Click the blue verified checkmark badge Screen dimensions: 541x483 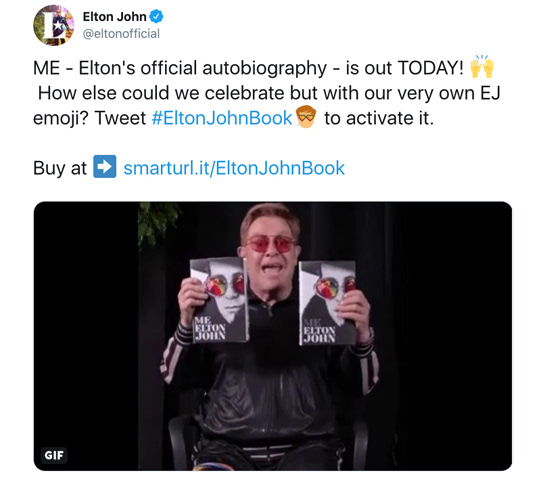pos(156,17)
